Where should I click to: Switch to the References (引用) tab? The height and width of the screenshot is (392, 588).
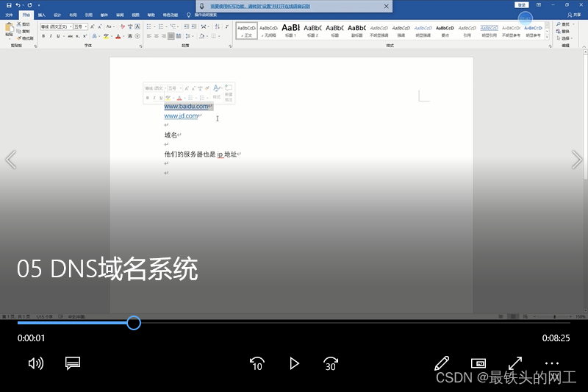click(88, 15)
